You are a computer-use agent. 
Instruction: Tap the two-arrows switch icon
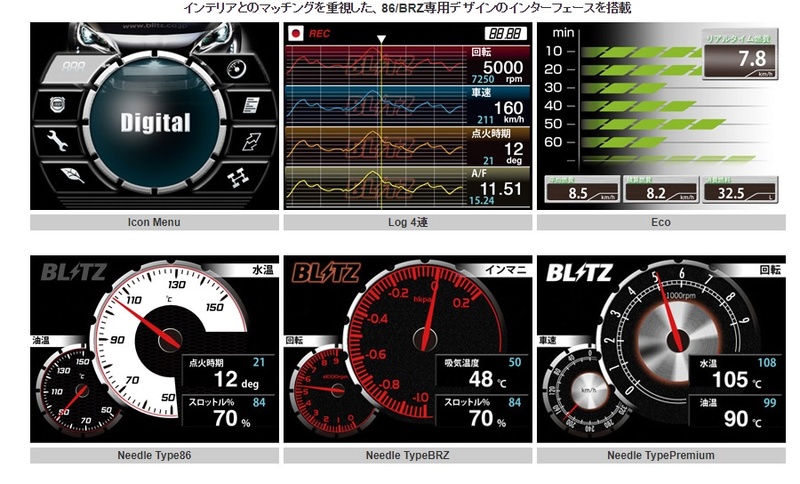point(251,141)
